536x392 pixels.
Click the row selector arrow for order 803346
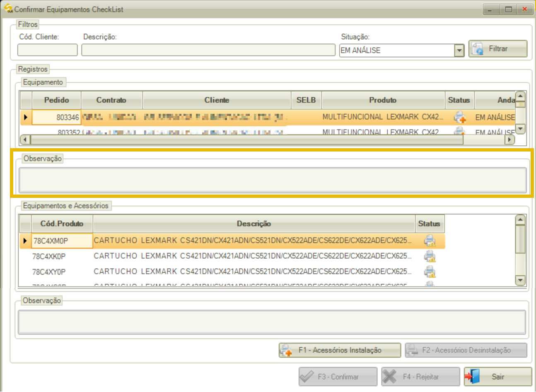click(x=26, y=118)
